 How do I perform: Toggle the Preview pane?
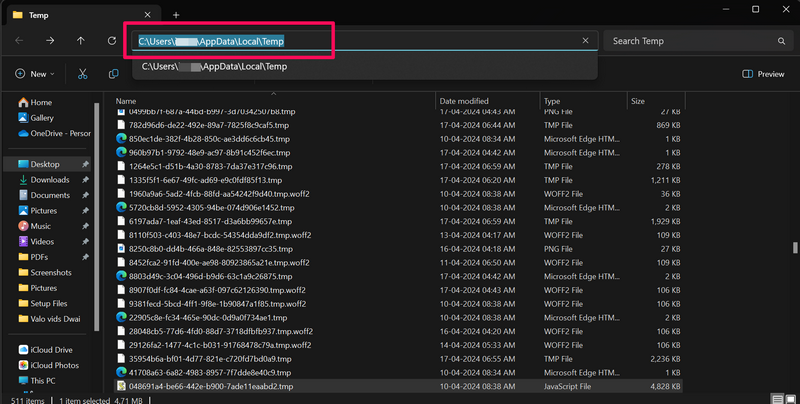point(763,74)
